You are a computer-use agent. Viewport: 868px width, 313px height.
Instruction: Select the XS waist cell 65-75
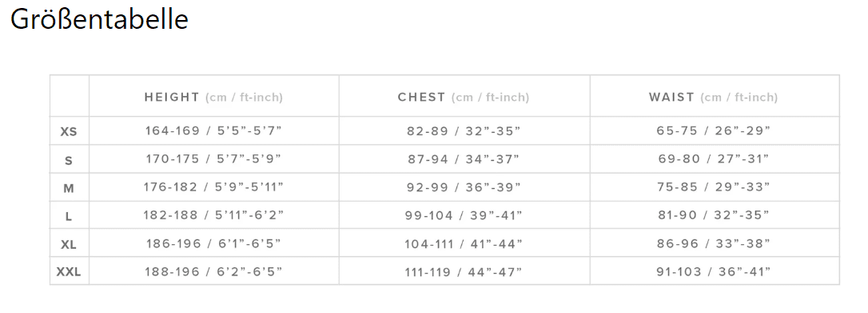click(x=714, y=130)
